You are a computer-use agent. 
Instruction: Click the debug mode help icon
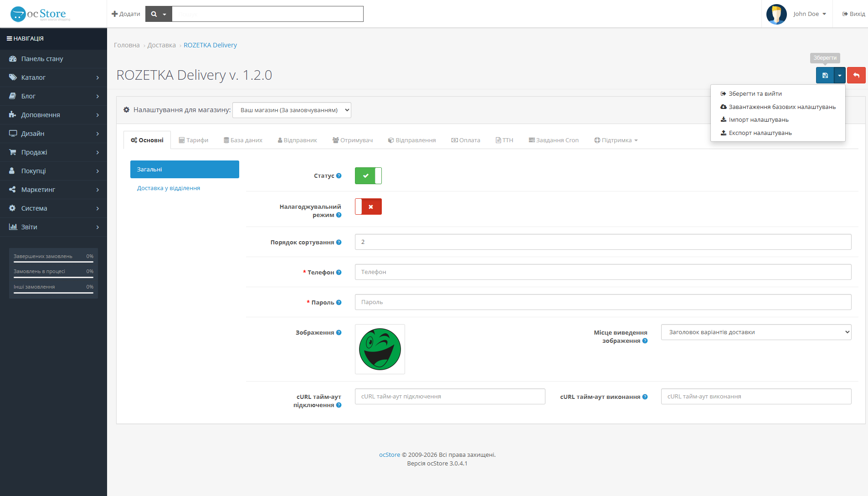[x=339, y=215]
